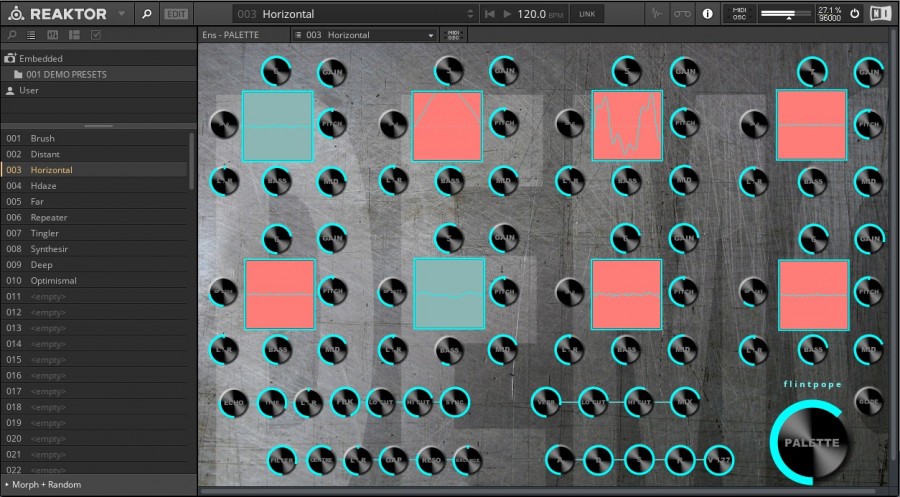Open the 003 Horizontal snapshot dropdown
The width and height of the screenshot is (900, 497).
pyautogui.click(x=431, y=35)
